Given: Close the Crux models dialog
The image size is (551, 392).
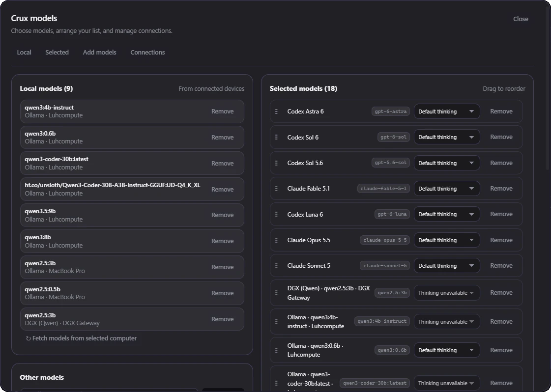Looking at the screenshot, I should click(x=521, y=19).
